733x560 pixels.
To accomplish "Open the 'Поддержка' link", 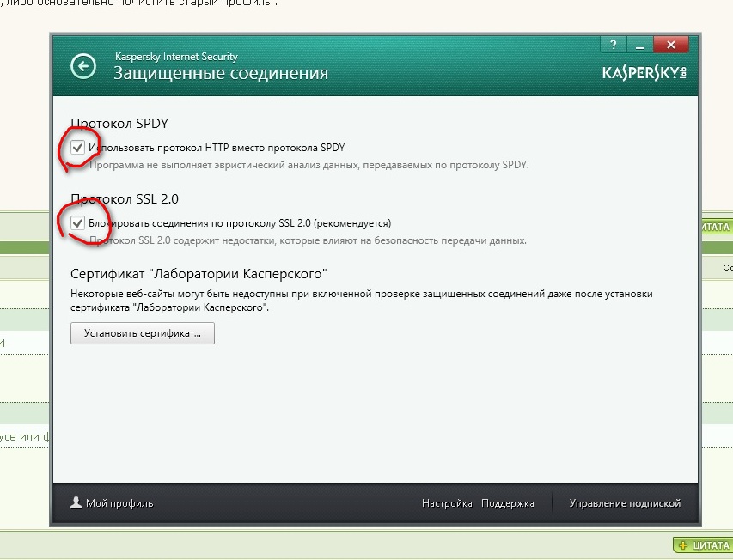I will point(508,503).
